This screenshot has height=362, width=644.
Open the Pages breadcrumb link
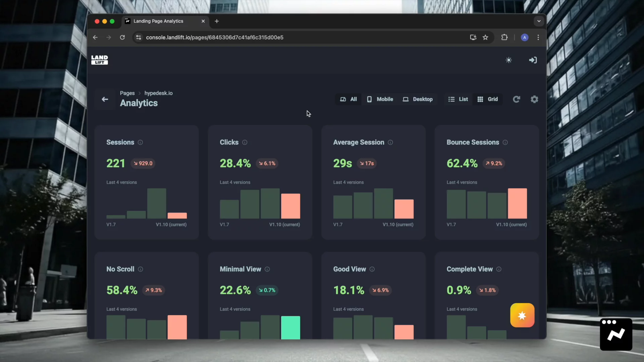click(127, 93)
